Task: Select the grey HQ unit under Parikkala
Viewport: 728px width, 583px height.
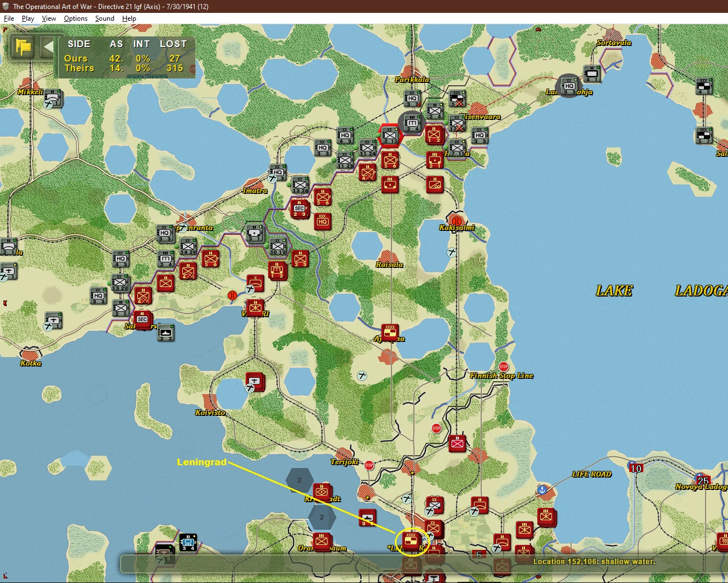Action: [413, 98]
